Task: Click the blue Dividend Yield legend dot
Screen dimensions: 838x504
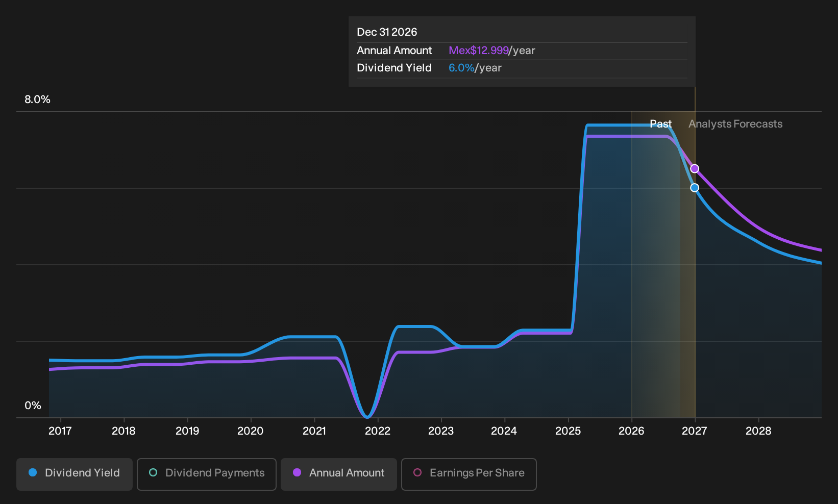Action: (33, 473)
